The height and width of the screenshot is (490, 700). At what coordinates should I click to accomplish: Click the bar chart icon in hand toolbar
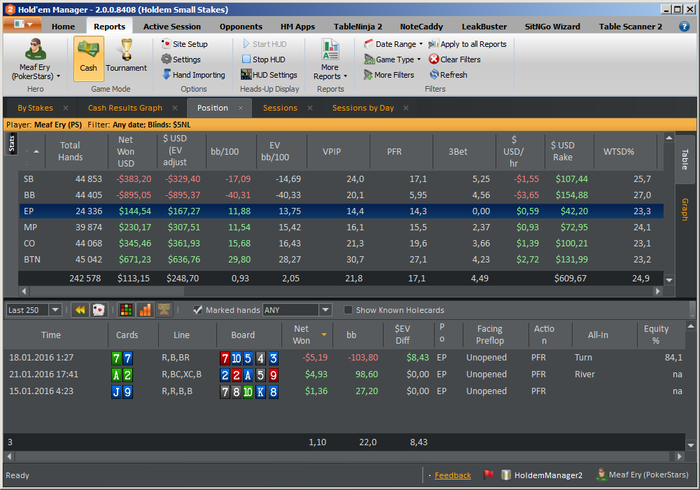145,310
